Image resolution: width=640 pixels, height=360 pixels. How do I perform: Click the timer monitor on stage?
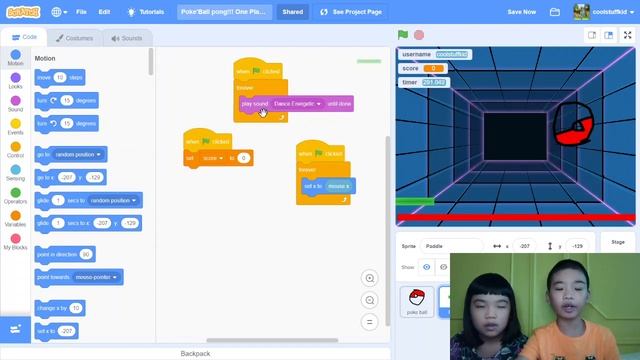point(424,82)
